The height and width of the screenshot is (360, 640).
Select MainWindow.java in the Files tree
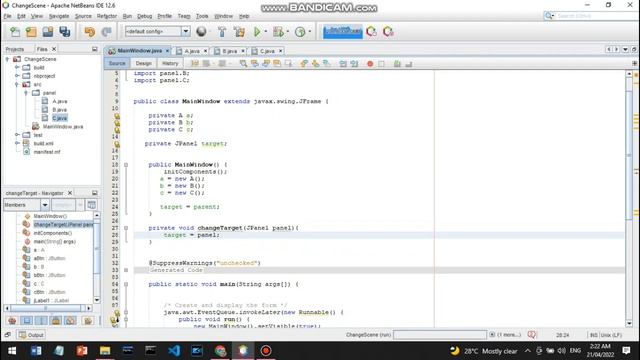pos(62,127)
